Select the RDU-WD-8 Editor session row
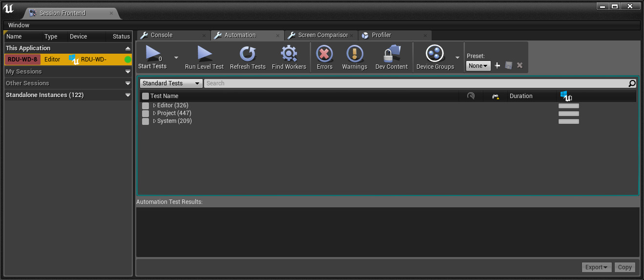The height and width of the screenshot is (280, 644). [x=68, y=60]
